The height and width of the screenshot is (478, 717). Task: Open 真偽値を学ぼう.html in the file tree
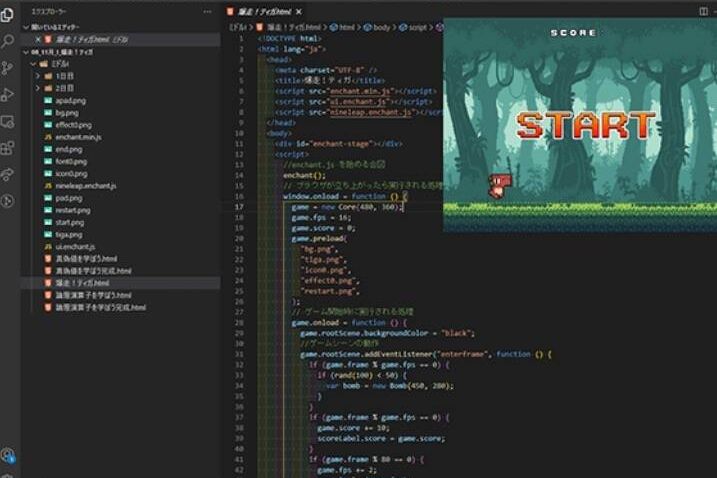(x=86, y=259)
